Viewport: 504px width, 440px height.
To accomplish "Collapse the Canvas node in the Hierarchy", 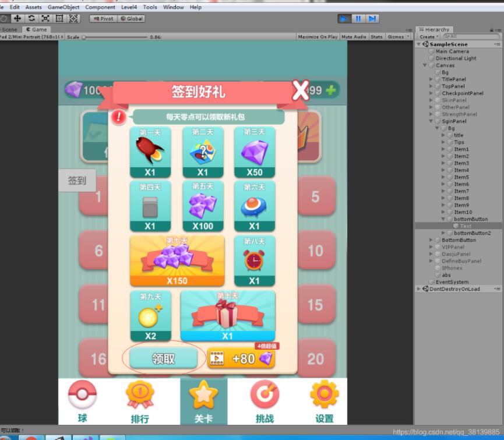I will pos(424,65).
